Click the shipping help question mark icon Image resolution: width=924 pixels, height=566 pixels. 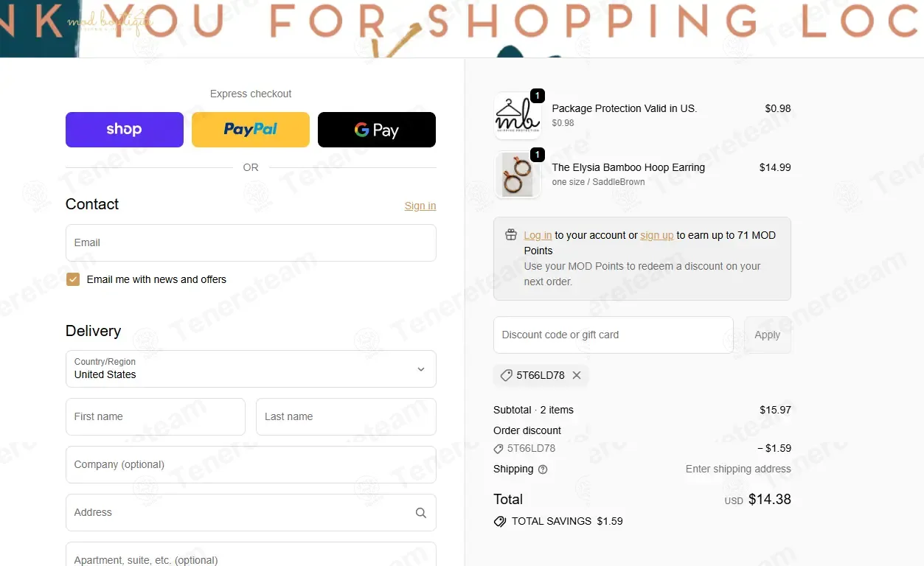point(543,469)
